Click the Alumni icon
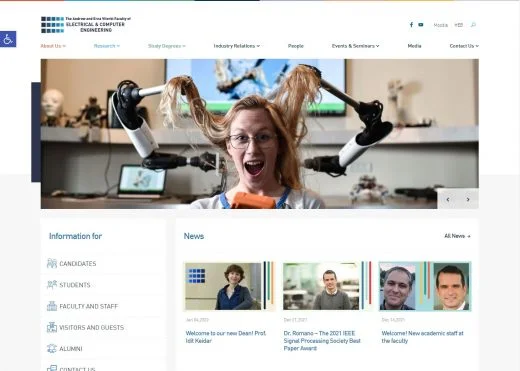The height and width of the screenshot is (371, 520). pos(52,349)
